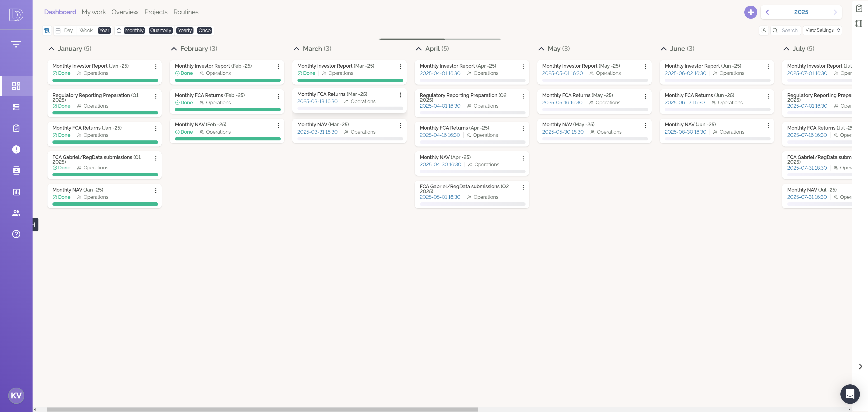Open options for Monthly FCA Returns (Mar -25)
868x412 pixels.
[400, 95]
